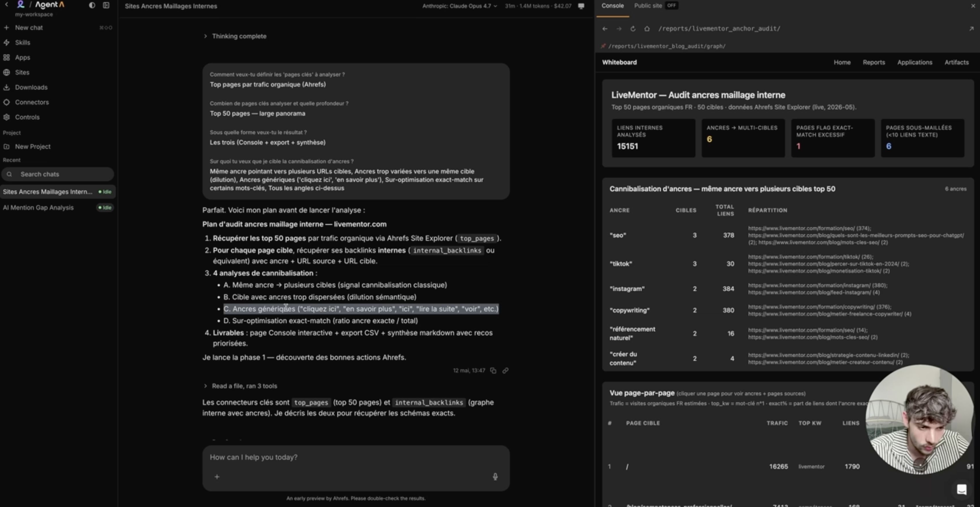Image resolution: width=980 pixels, height=507 pixels.
Task: Click the PAGE CIBLE column header
Action: 643,423
